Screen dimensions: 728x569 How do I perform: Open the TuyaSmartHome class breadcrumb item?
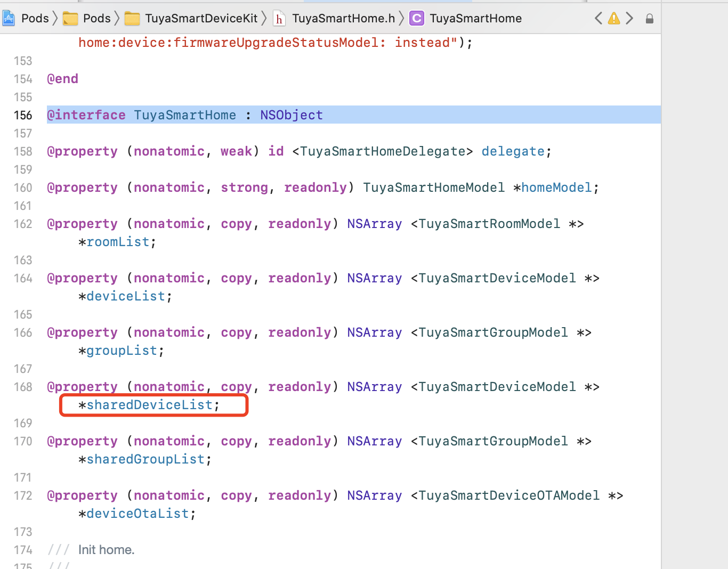point(476,19)
